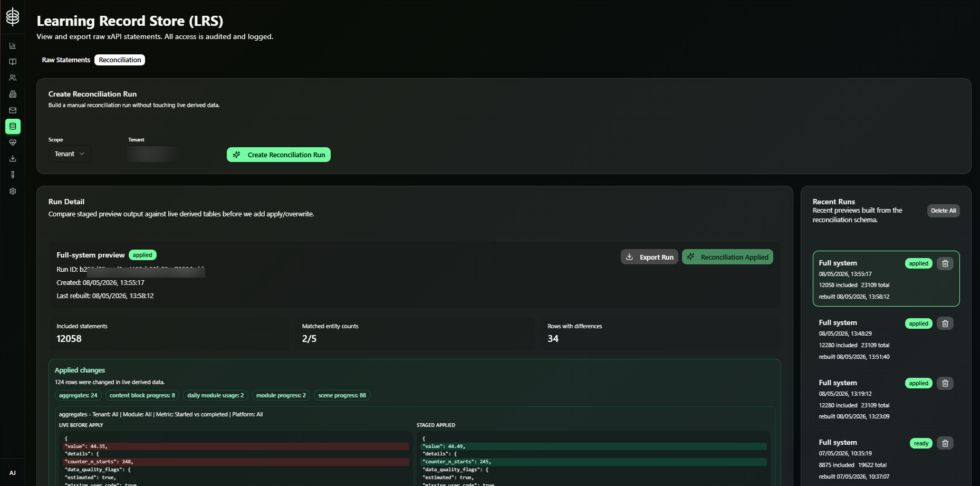Image resolution: width=980 pixels, height=486 pixels.
Task: Click the 'Created: 08/05/2026, 13:55:17' text
Action: click(x=100, y=283)
